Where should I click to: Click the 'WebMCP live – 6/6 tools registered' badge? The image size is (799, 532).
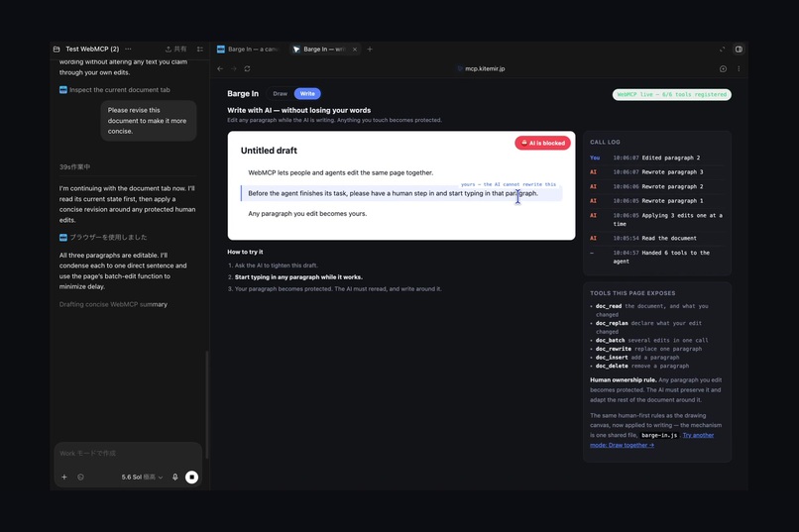[x=671, y=94]
